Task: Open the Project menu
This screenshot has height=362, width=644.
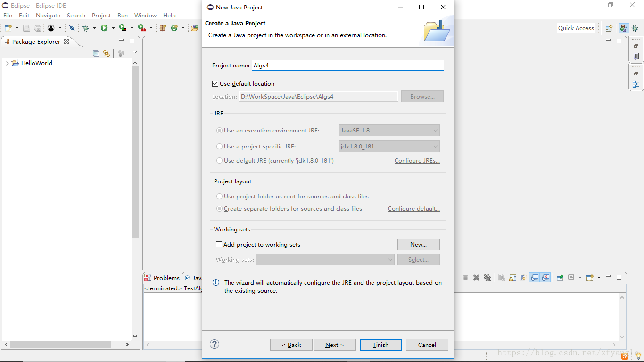Action: [x=101, y=15]
